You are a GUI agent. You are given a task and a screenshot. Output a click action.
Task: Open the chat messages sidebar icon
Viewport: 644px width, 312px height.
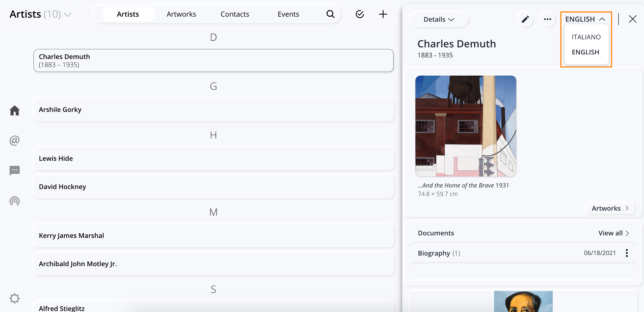tap(15, 171)
